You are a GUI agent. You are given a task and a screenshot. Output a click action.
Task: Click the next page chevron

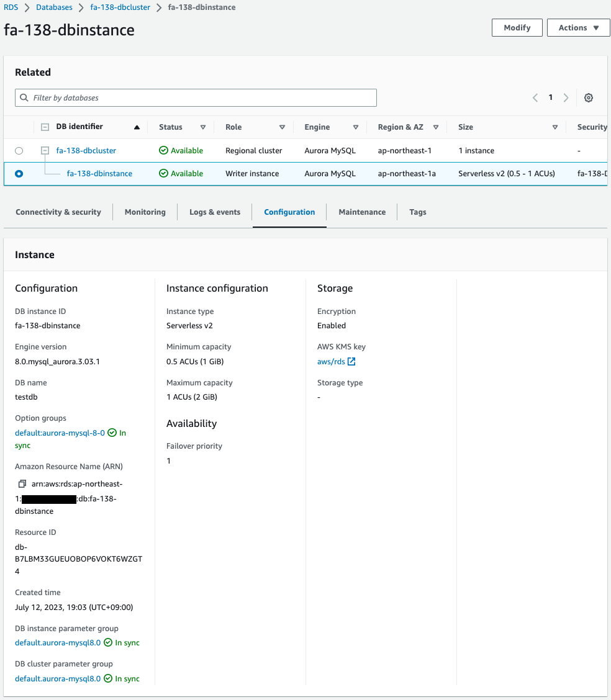click(566, 97)
